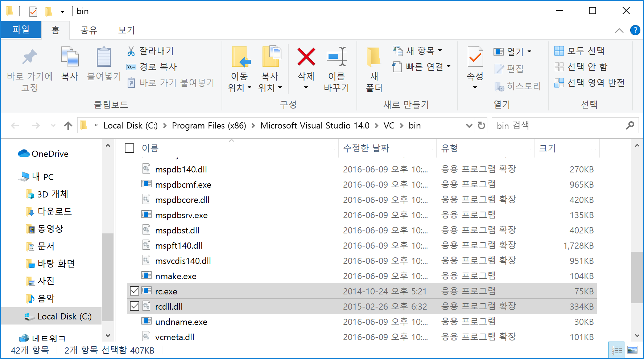The height and width of the screenshot is (359, 644).
Task: Choose Copy Path (경로 복사)
Action: [152, 67]
